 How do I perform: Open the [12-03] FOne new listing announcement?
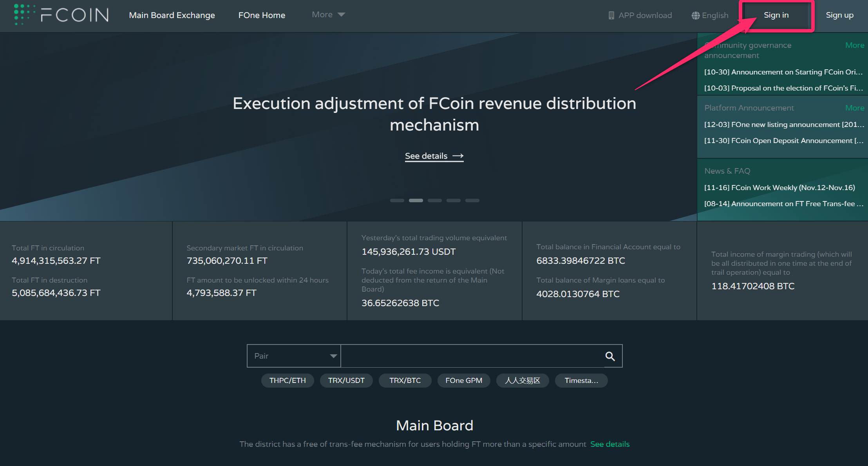(x=784, y=125)
